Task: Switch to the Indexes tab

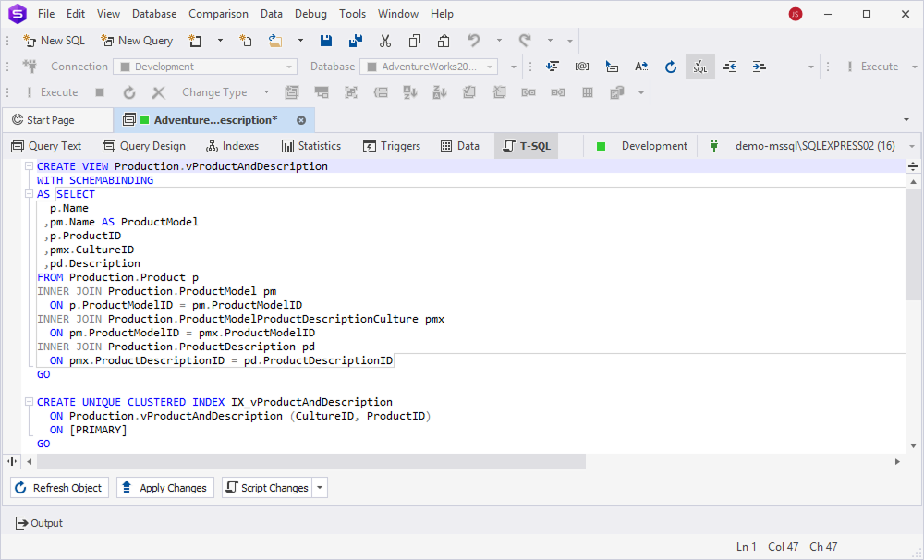Action: (x=232, y=146)
